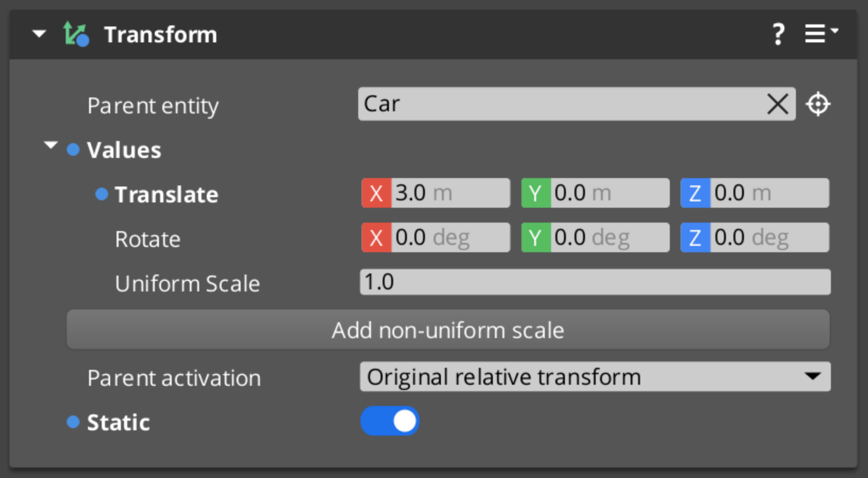The width and height of the screenshot is (868, 478).
Task: Click the Z axis label on Translate
Action: point(695,193)
